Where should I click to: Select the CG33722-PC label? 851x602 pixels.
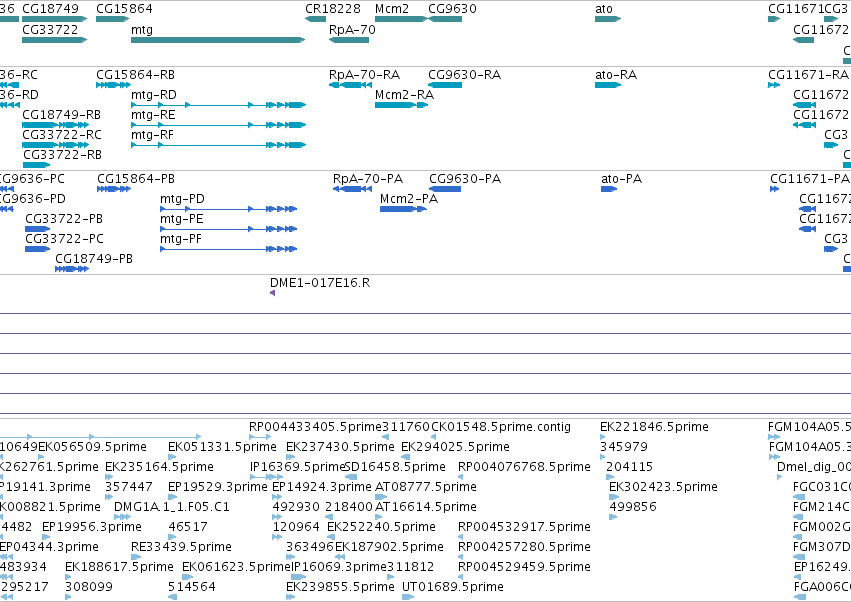coord(65,239)
